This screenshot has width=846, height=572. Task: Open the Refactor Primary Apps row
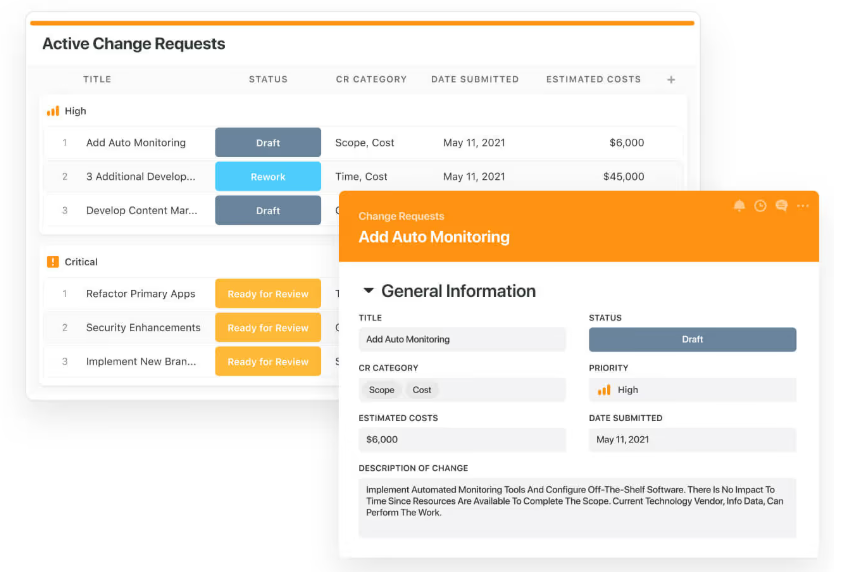(x=141, y=294)
